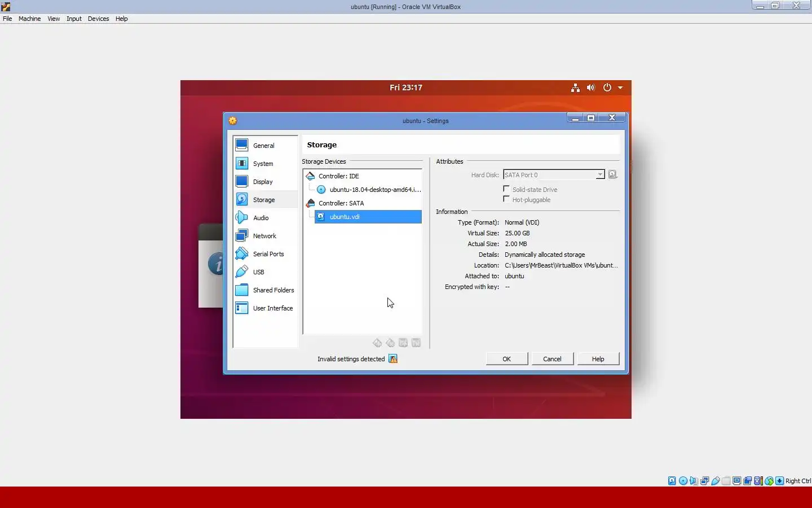Click the video capture status bar icon
Image resolution: width=812 pixels, height=508 pixels.
[748, 481]
